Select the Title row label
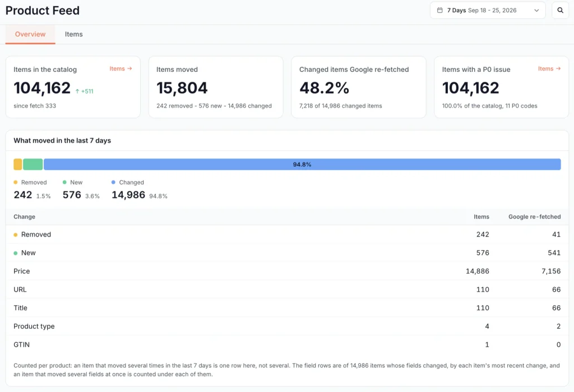This screenshot has height=392, width=574. (20, 308)
